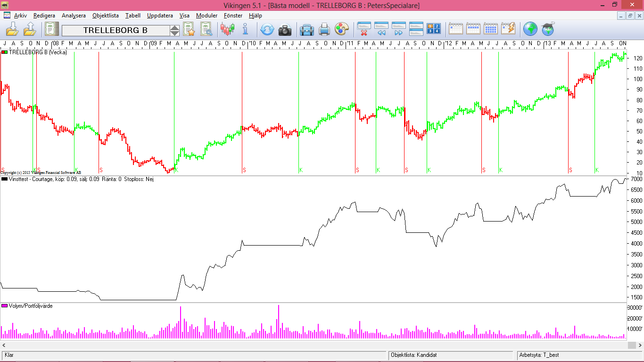Click the up arrow of the stock selector

click(x=174, y=27)
